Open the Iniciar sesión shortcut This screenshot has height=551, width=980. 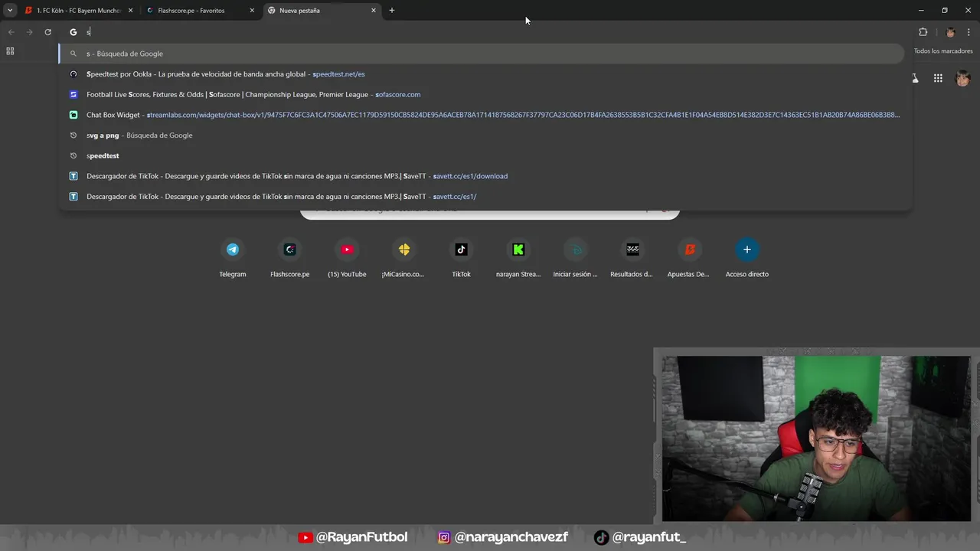pyautogui.click(x=575, y=258)
